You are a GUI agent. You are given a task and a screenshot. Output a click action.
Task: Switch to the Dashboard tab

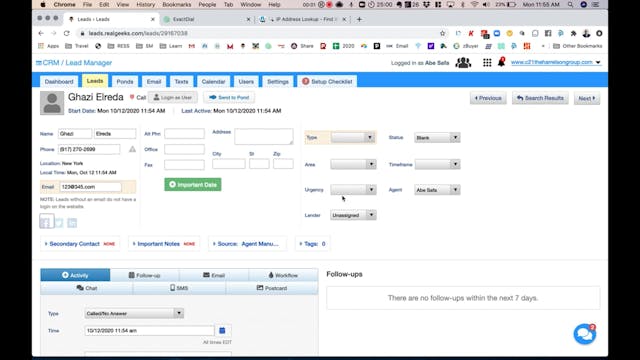pos(59,82)
